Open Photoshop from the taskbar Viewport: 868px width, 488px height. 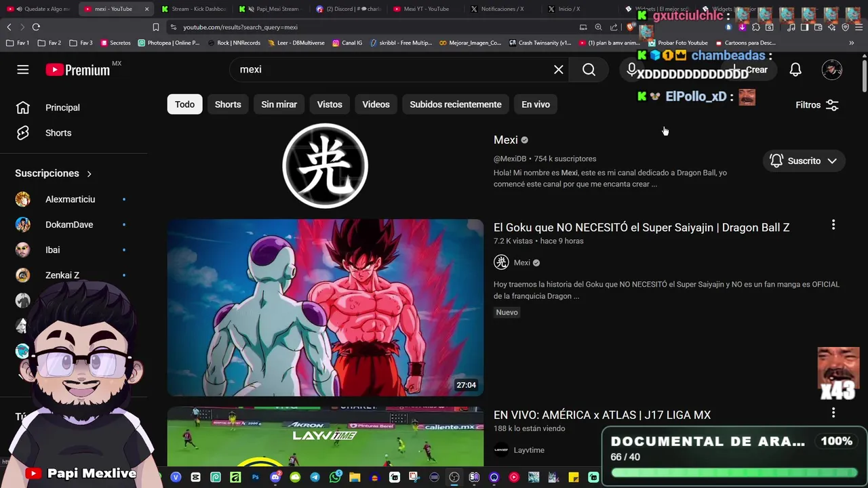click(256, 477)
